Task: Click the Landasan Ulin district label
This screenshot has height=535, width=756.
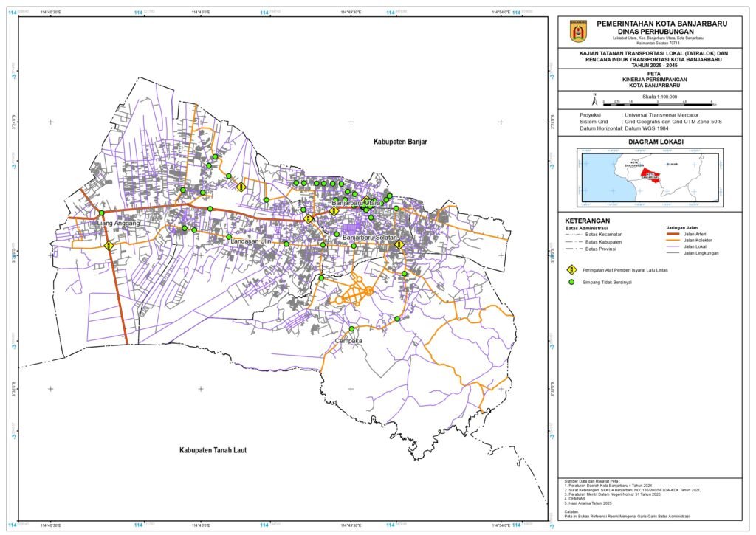Action: (x=251, y=241)
